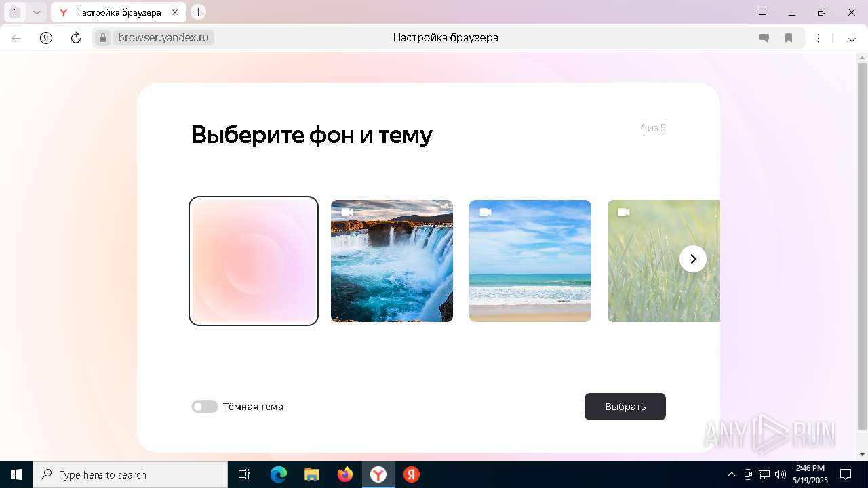The height and width of the screenshot is (488, 868).
Task: Open the site reviews comment icon
Action: click(764, 38)
